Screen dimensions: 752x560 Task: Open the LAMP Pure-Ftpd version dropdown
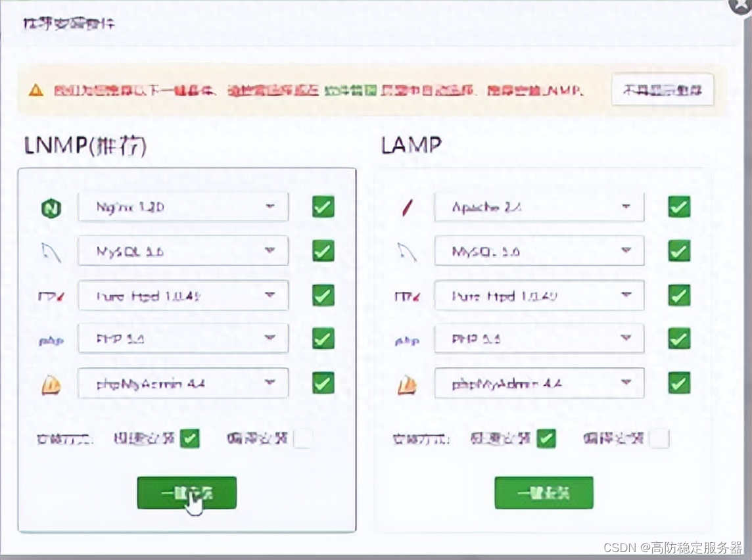pos(539,295)
